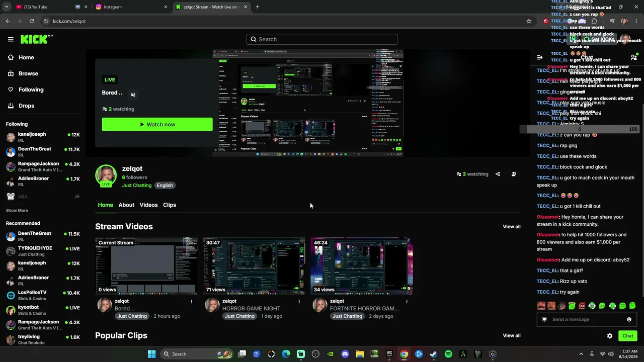This screenshot has height=362, width=644.
Task: Switch to the About tab
Action: (126, 205)
